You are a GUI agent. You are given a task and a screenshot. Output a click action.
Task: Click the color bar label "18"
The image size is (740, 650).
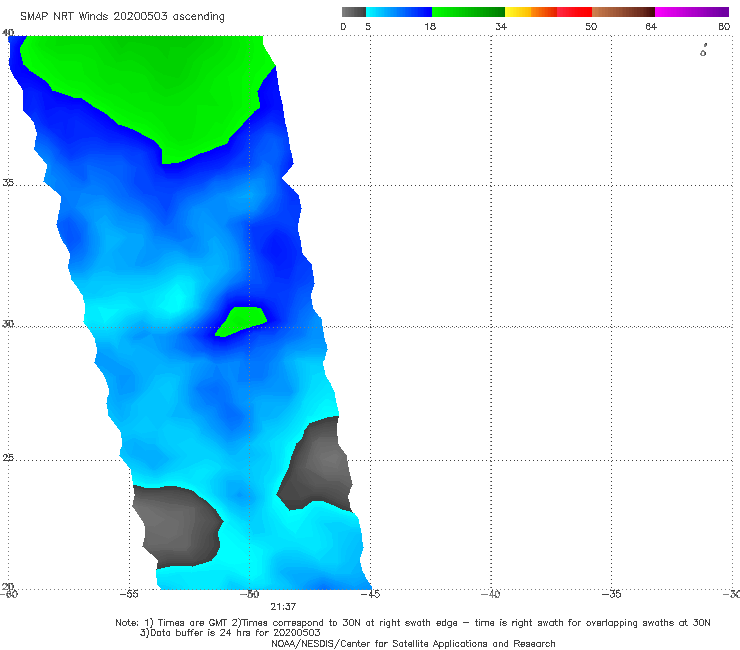pos(430,27)
